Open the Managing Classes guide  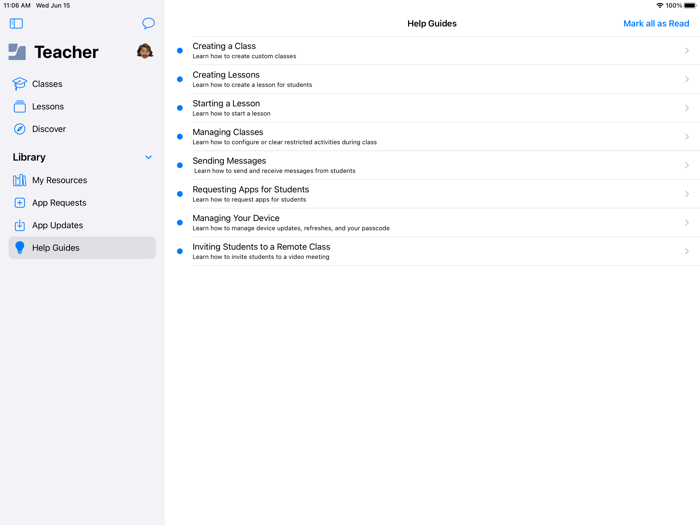click(432, 136)
